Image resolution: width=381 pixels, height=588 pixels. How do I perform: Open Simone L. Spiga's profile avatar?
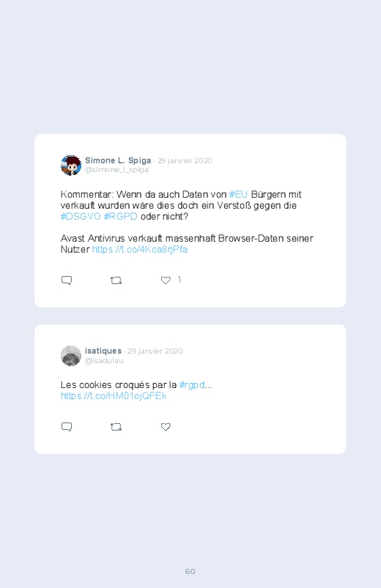coord(71,165)
